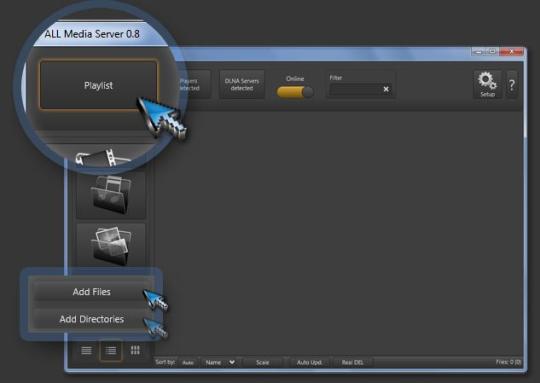This screenshot has height=383, width=540.
Task: Maximize the ALL Media Server window
Action: 492,52
